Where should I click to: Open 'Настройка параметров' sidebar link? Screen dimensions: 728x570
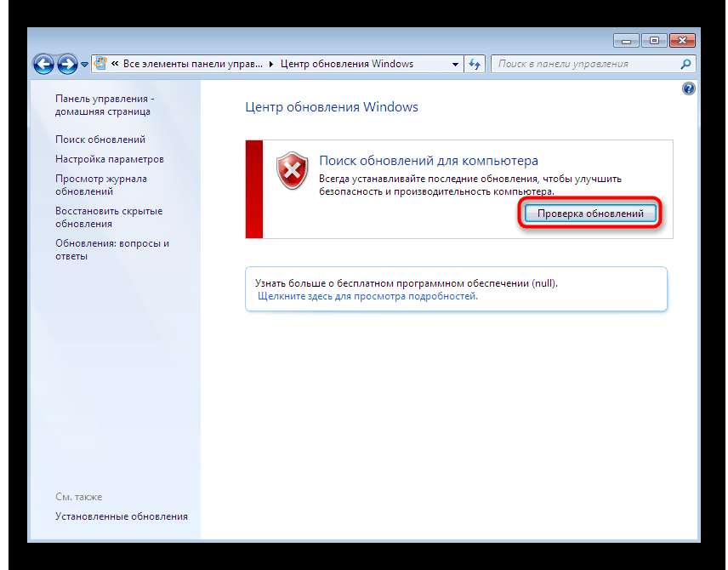click(x=110, y=159)
